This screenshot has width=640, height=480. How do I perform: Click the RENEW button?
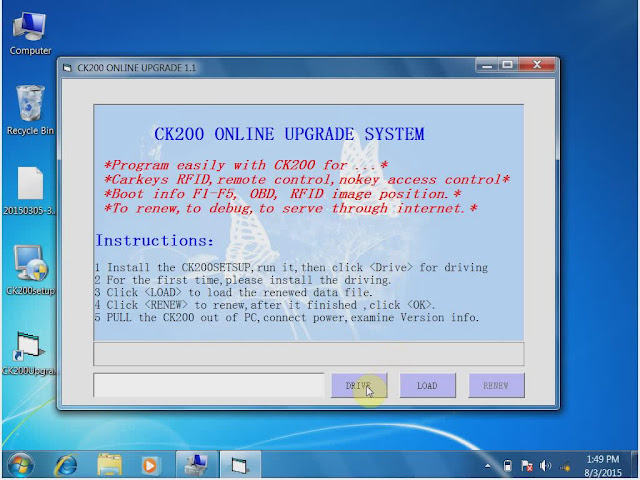496,385
